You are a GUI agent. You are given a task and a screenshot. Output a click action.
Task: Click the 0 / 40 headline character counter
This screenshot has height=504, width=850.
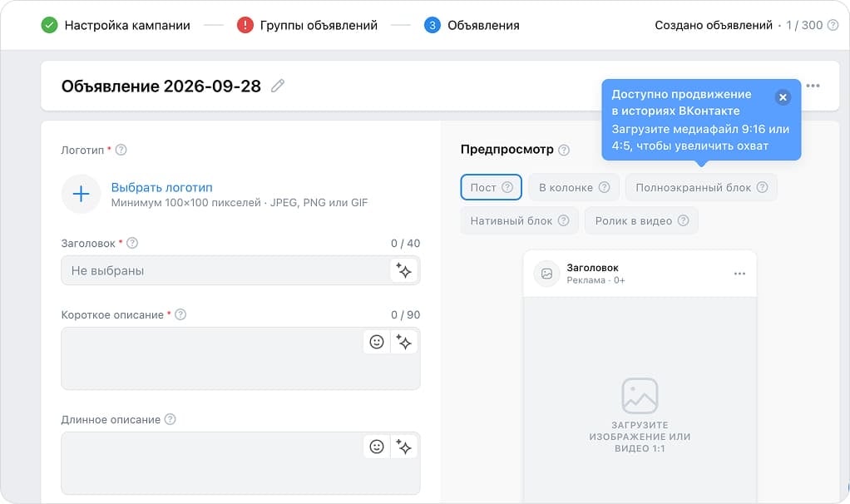pos(406,244)
